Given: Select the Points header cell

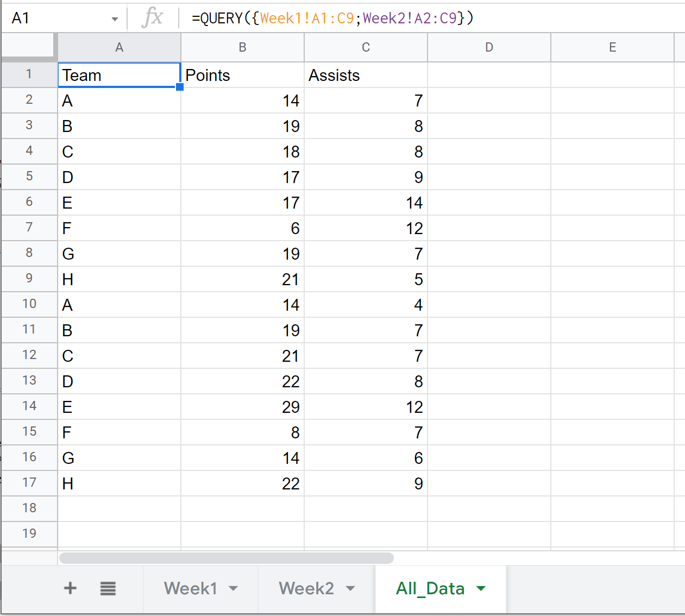Looking at the screenshot, I should pos(242,75).
